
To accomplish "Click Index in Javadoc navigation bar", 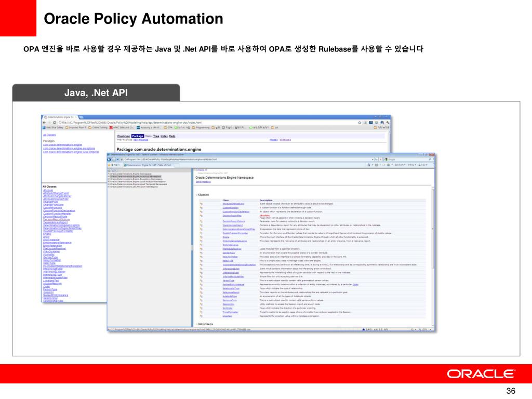I will coord(164,136).
